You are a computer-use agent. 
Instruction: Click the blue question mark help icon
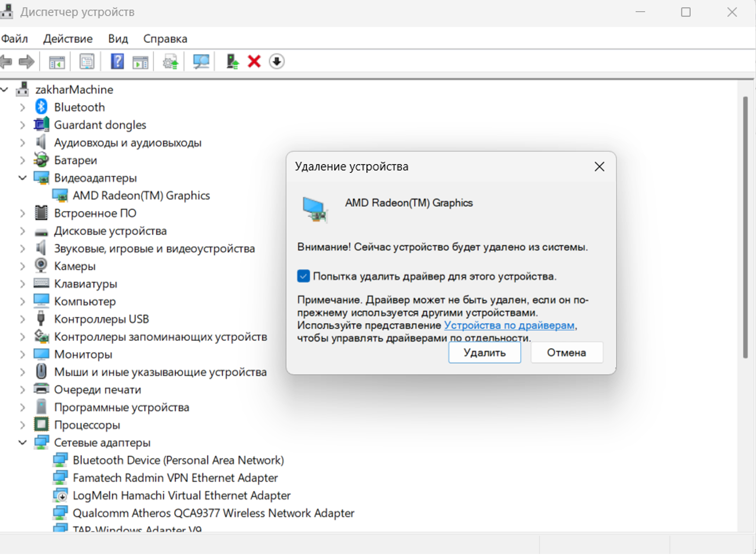coord(117,62)
